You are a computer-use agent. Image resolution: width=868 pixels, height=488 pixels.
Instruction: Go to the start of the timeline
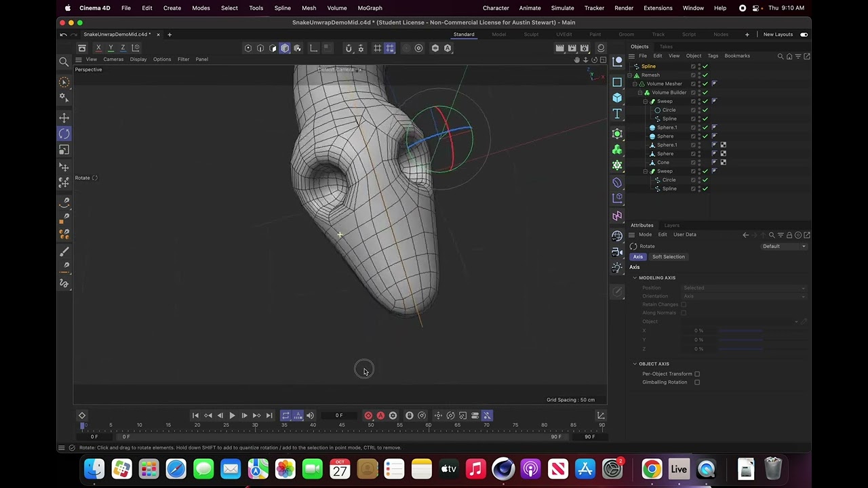pos(195,415)
